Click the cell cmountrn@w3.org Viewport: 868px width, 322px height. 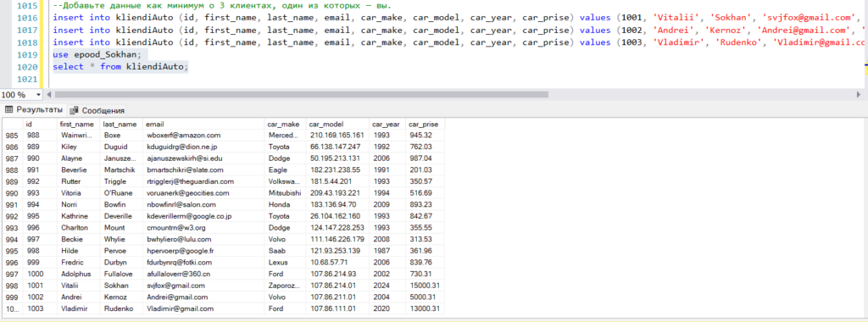[x=203, y=228]
